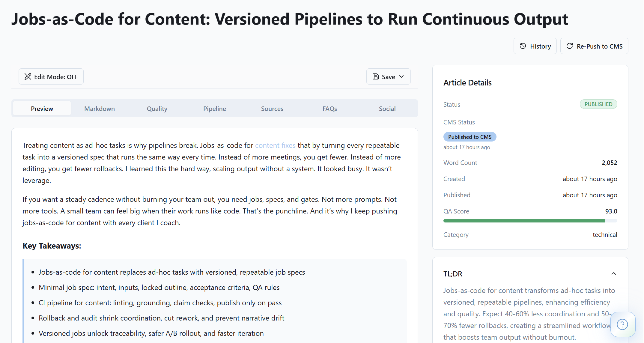Open the content fixes link
The width and height of the screenshot is (644, 343).
tap(275, 145)
